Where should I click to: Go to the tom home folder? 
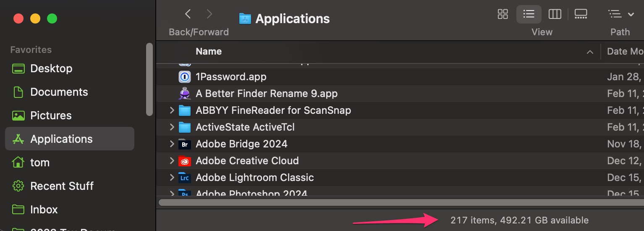(x=40, y=163)
